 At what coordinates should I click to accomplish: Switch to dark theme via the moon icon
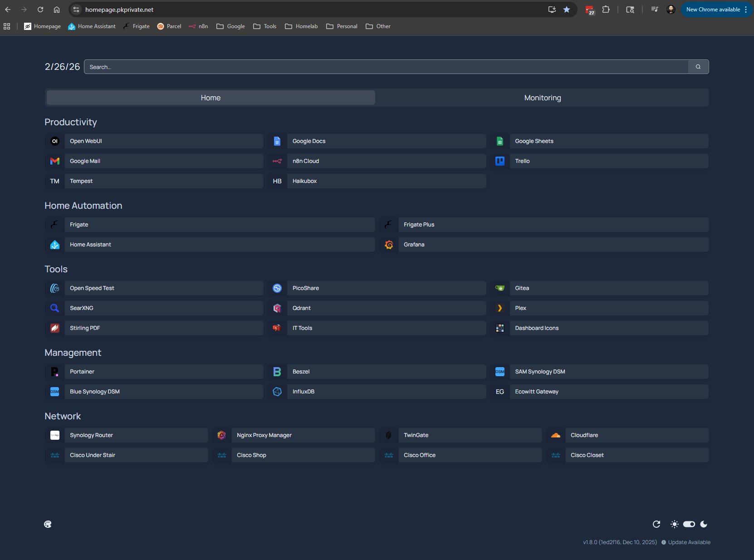tap(703, 524)
